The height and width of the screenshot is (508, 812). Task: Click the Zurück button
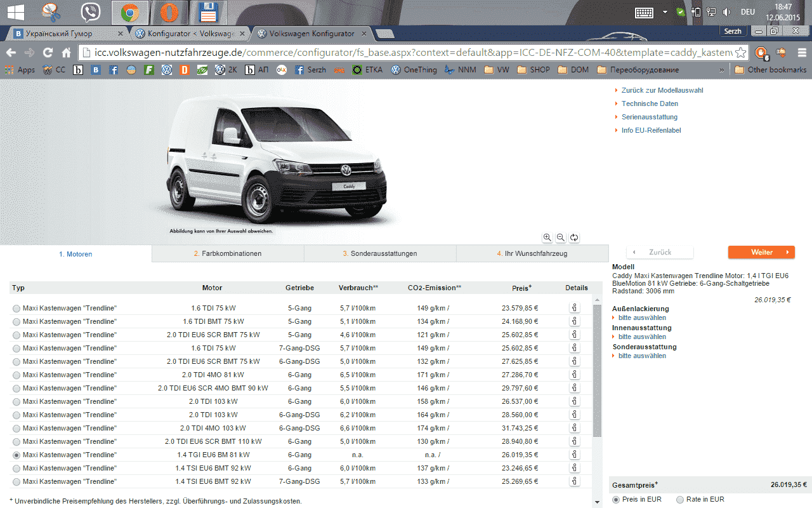660,252
